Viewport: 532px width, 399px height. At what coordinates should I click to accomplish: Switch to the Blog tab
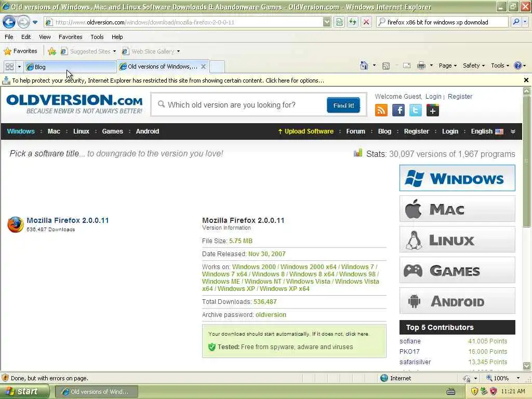coord(71,67)
